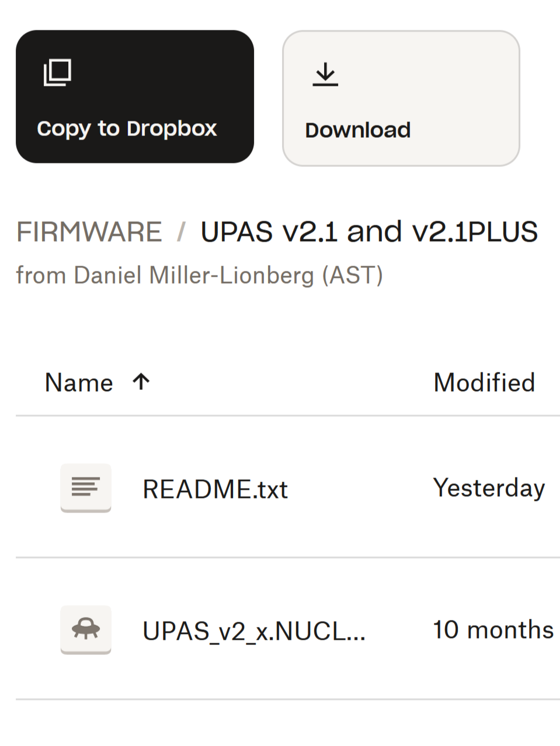Click the Download button
The height and width of the screenshot is (746, 560).
pos(401,97)
